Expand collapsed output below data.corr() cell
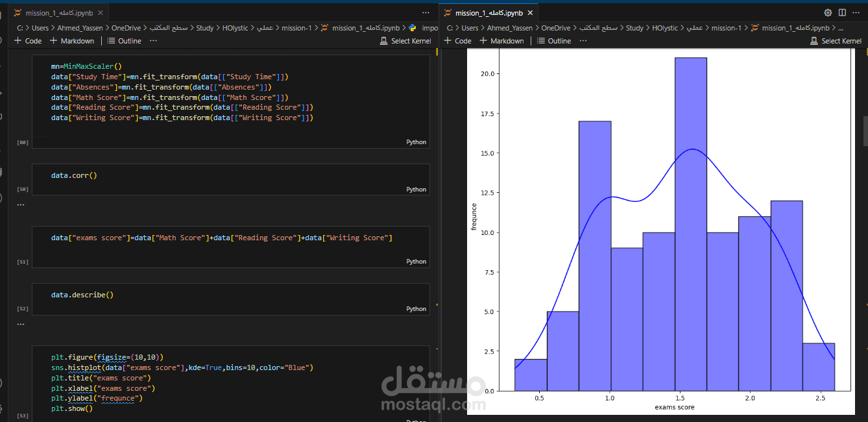Viewport: 868px width, 422px height. click(x=20, y=204)
